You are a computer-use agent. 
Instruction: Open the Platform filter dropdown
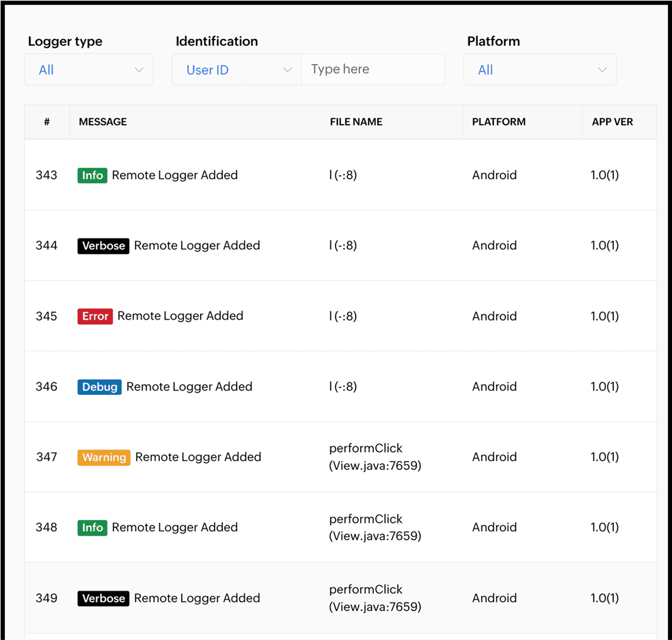tap(540, 70)
